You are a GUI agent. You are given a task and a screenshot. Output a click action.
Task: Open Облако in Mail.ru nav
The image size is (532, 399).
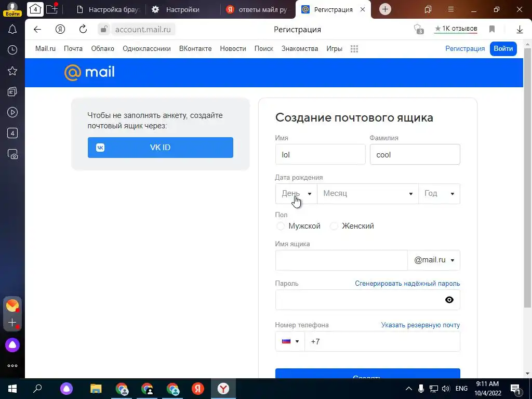[102, 48]
